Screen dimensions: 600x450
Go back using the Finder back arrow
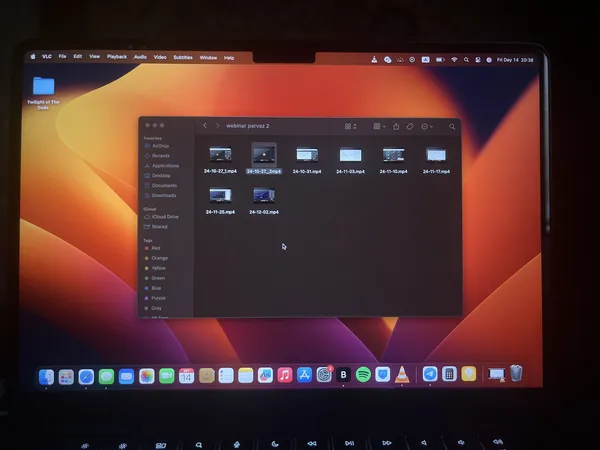point(205,126)
